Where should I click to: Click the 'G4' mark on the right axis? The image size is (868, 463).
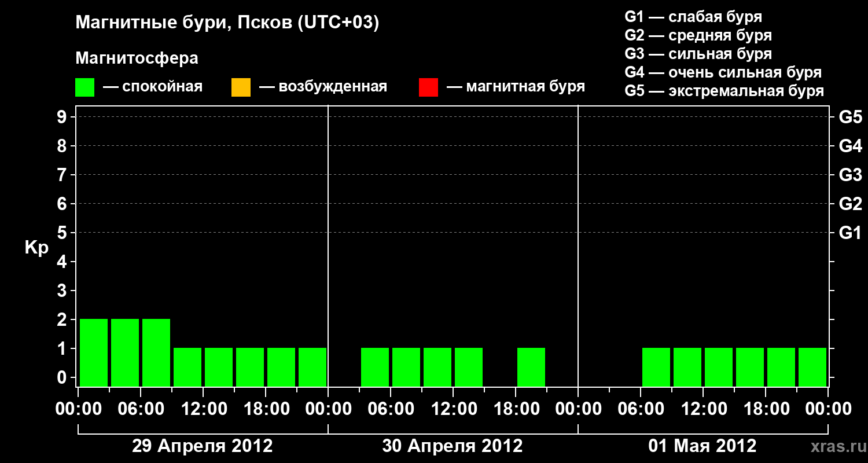pyautogui.click(x=851, y=146)
